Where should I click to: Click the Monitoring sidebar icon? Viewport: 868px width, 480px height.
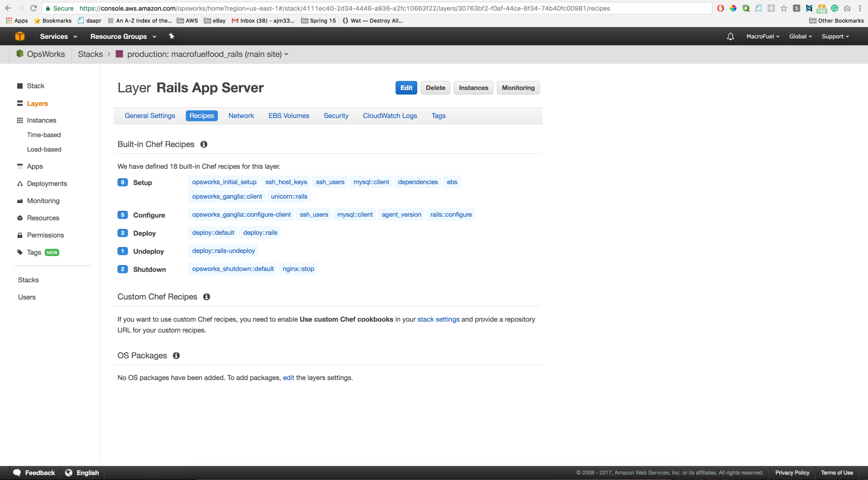pyautogui.click(x=19, y=200)
